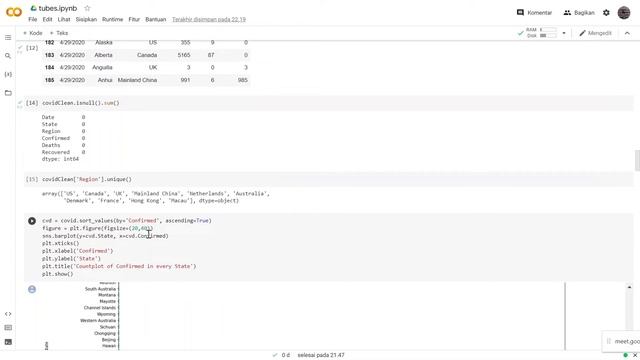The width and height of the screenshot is (640, 360).
Task: Click the RAM Disk usage indicator
Action: [x=541, y=33]
